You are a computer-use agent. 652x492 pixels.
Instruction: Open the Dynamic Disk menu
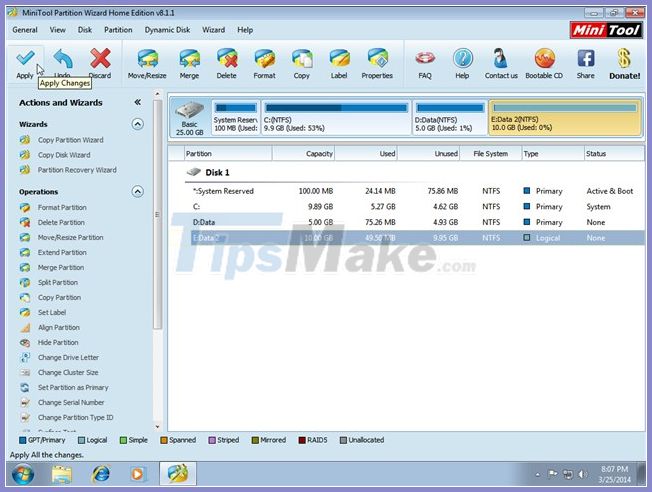(x=167, y=30)
